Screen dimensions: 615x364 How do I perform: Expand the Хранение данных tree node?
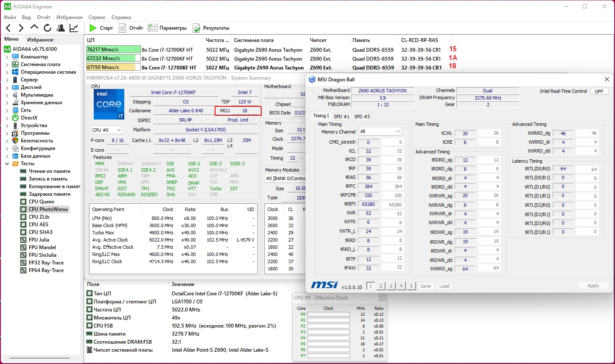tap(7, 103)
